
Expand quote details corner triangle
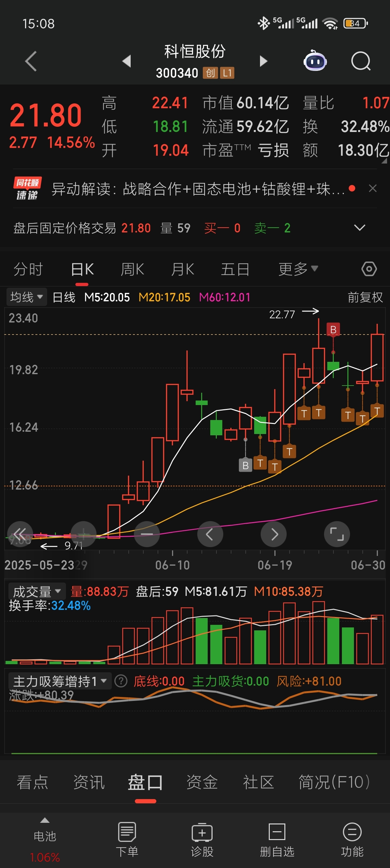point(384,161)
